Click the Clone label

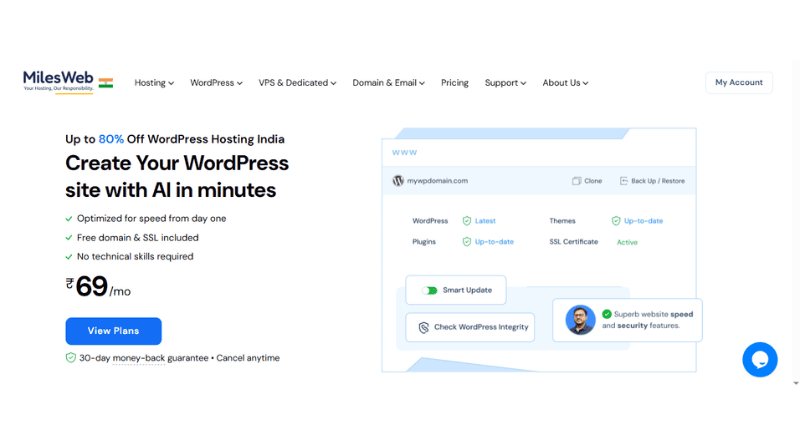coord(593,181)
